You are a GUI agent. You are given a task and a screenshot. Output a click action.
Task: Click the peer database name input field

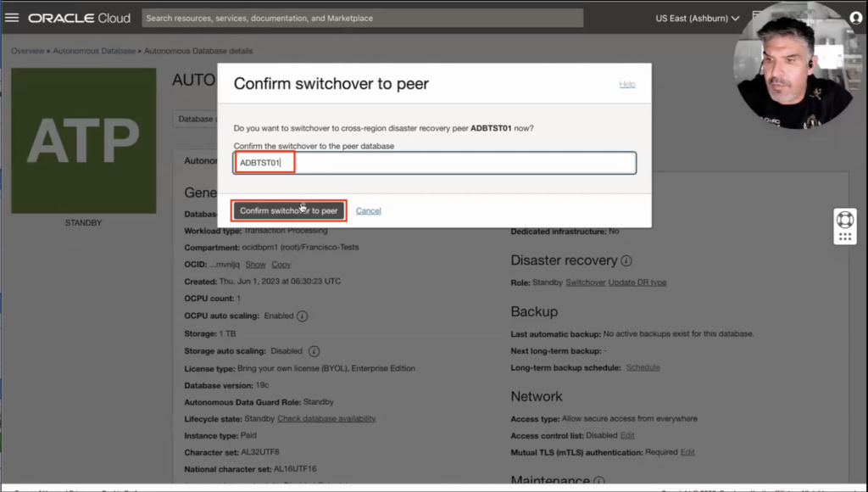[x=435, y=163]
